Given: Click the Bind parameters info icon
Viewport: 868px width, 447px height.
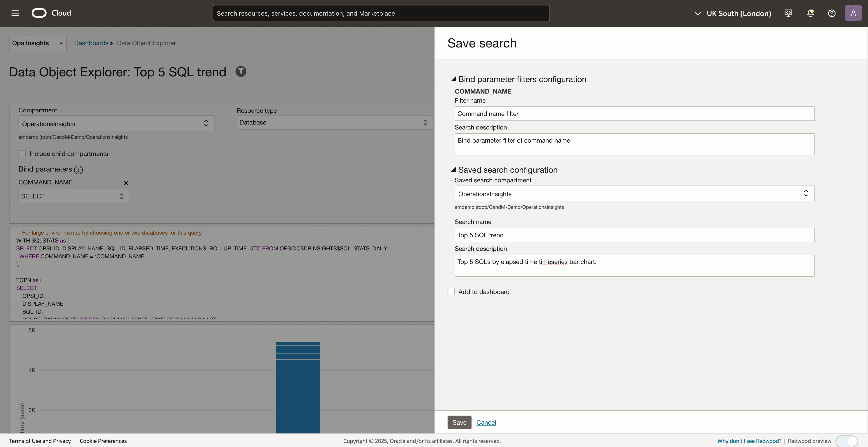Looking at the screenshot, I should click(78, 170).
